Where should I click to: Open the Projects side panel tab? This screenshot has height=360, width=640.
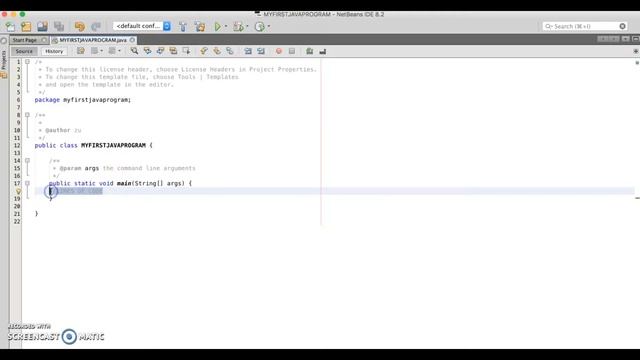[x=4, y=60]
